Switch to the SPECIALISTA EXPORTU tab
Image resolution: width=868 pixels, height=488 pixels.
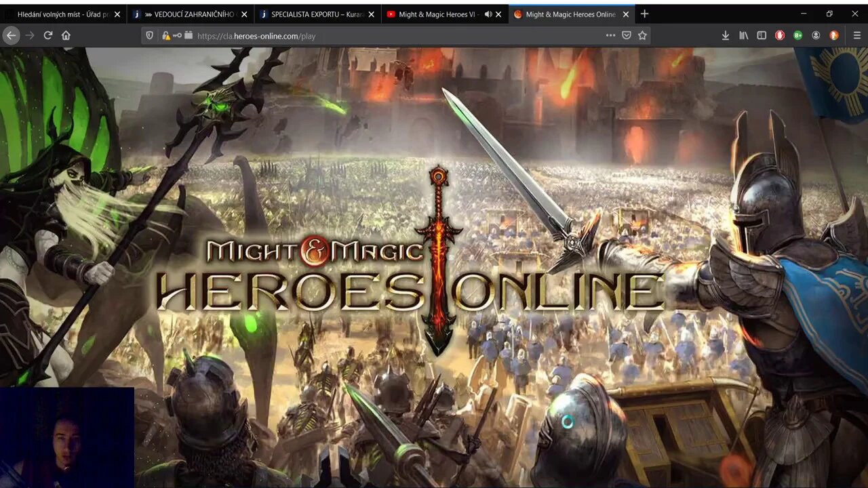(317, 14)
